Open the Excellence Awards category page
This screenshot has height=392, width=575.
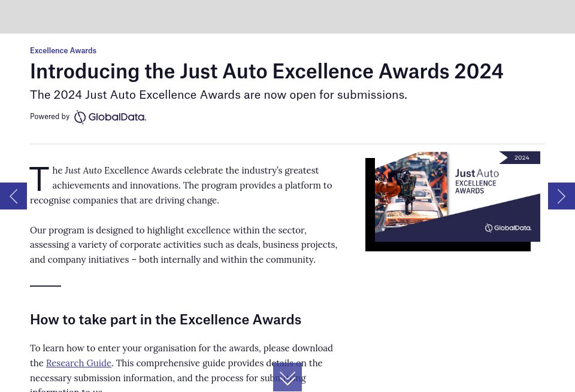point(63,50)
